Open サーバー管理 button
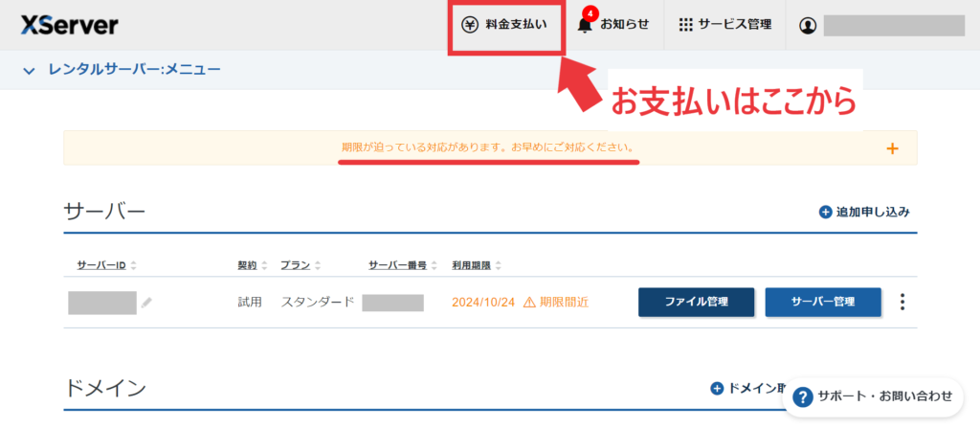Viewport: 980px width, 429px height. (x=823, y=302)
